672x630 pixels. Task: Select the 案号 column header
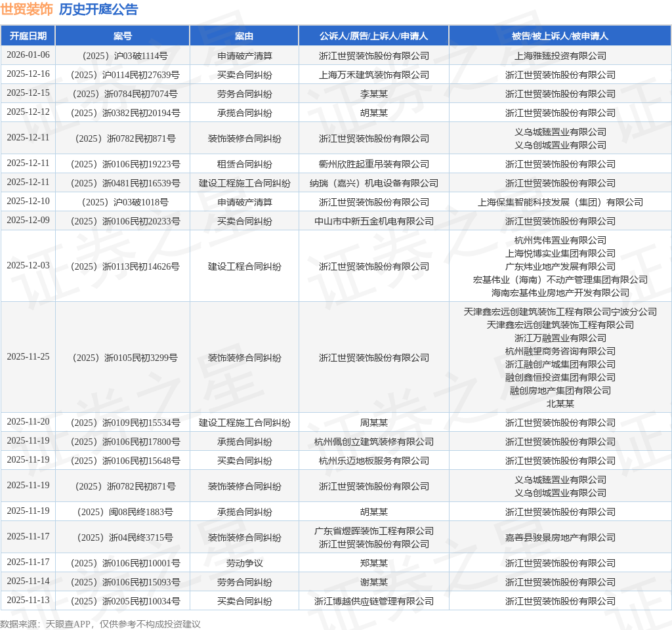123,36
